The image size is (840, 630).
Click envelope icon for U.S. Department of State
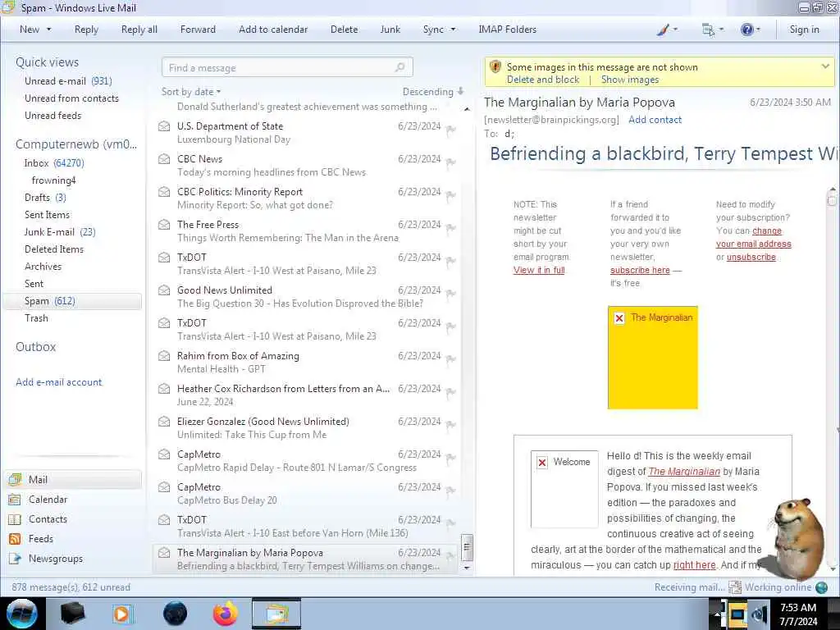click(164, 126)
